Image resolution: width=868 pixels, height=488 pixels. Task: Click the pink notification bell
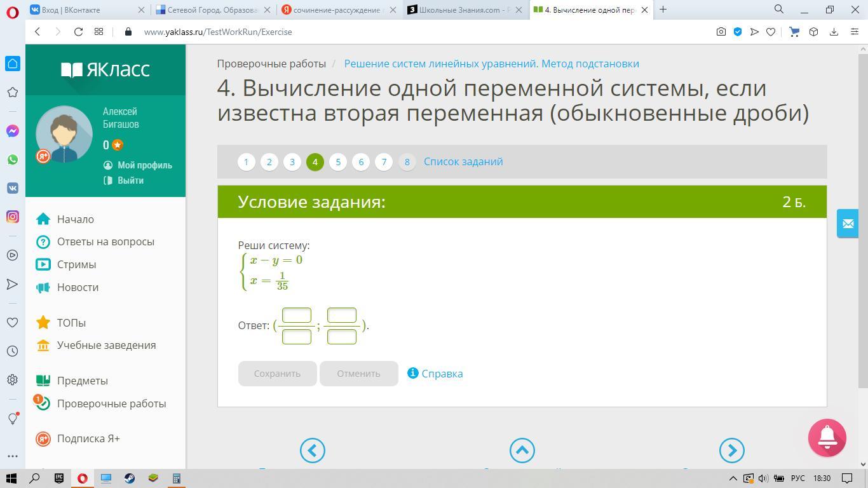click(x=827, y=438)
